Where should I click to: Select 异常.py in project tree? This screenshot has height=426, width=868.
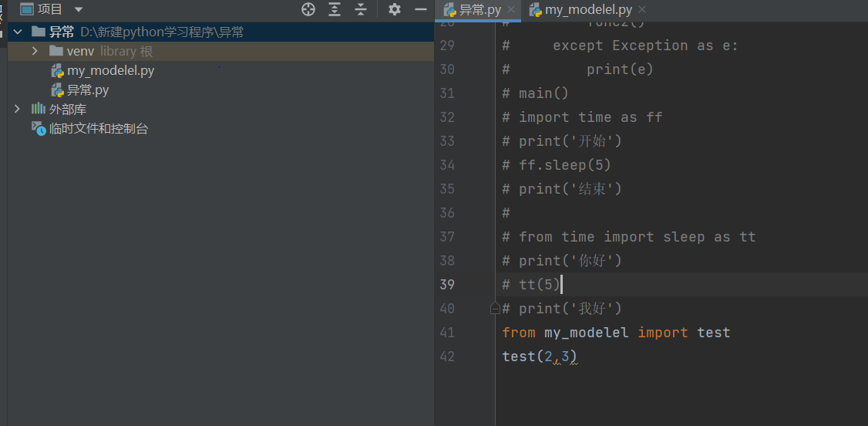point(87,90)
